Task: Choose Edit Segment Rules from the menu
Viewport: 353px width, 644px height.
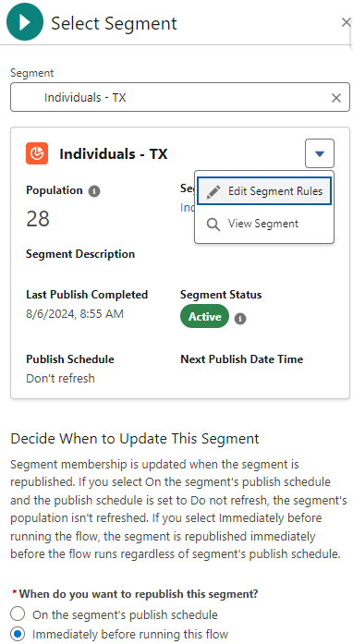Action: 264,191
